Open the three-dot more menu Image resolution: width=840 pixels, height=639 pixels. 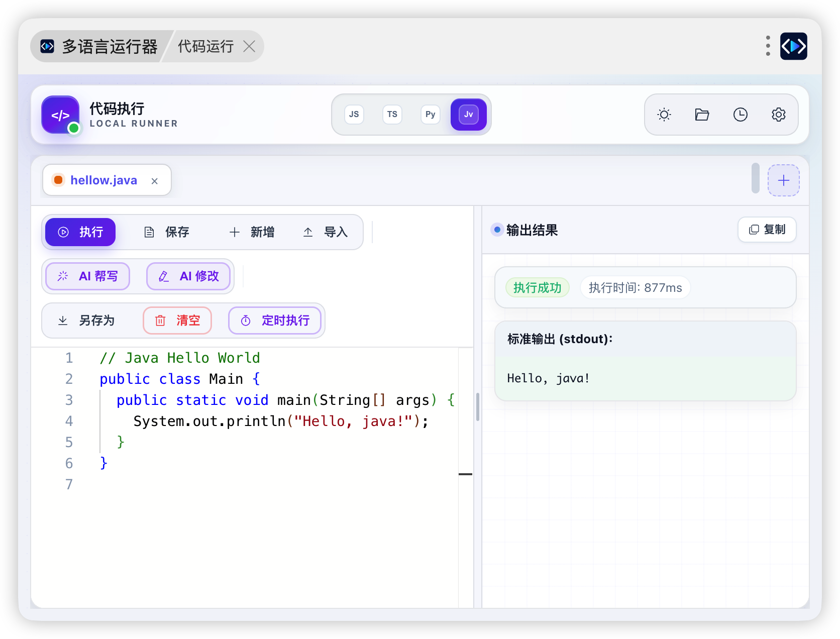pyautogui.click(x=768, y=46)
